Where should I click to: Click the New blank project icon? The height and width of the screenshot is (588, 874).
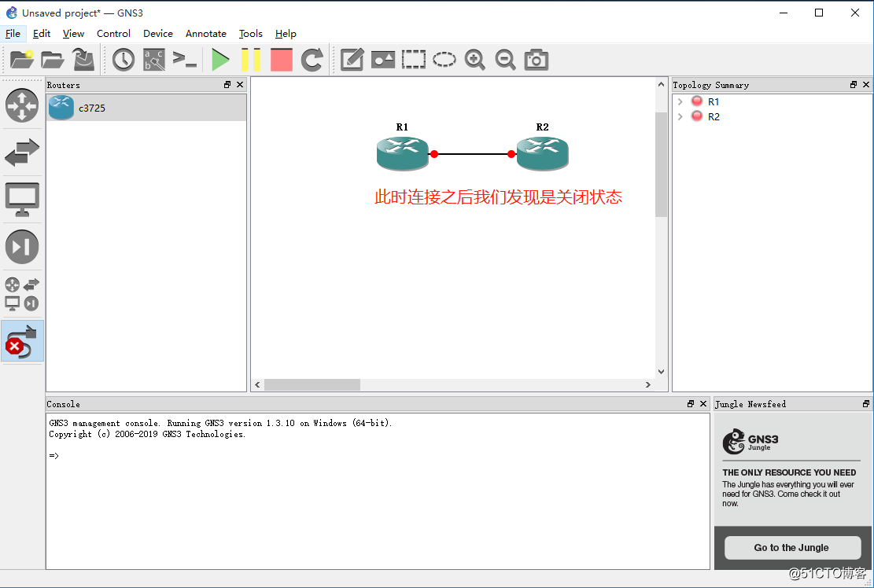(22, 60)
